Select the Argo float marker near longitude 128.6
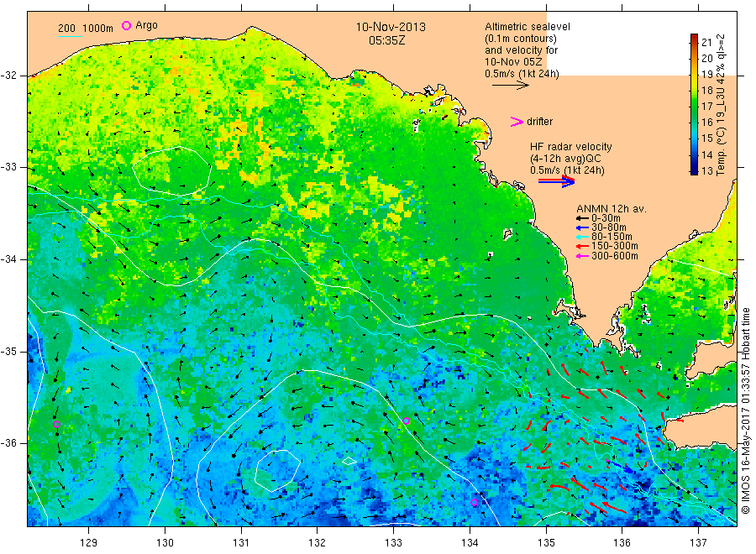756x554 pixels. tap(56, 425)
